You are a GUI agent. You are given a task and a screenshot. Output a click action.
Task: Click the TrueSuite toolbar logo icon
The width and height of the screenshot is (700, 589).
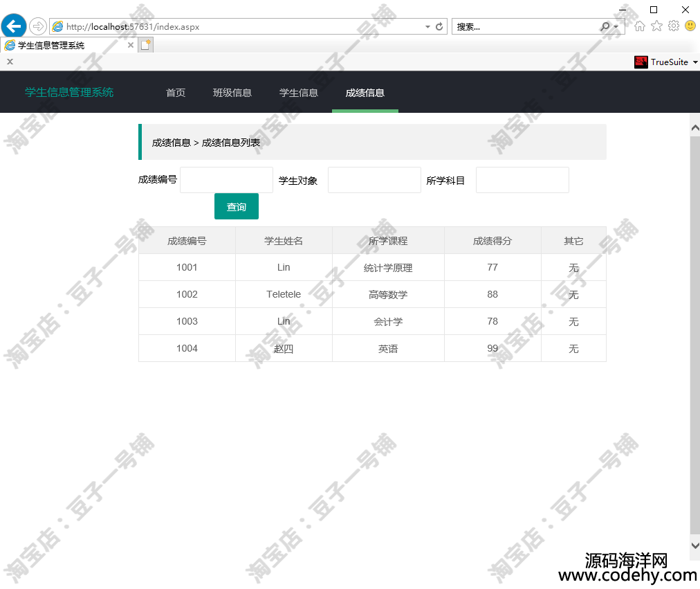(641, 62)
